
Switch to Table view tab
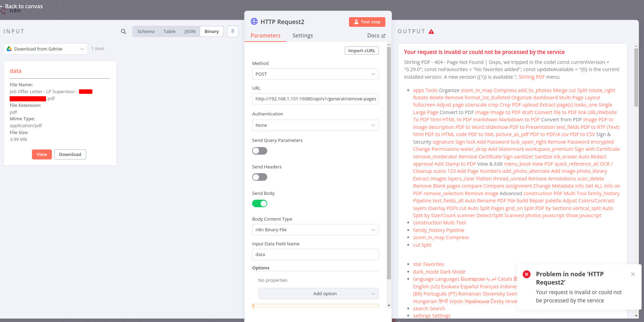[169, 31]
